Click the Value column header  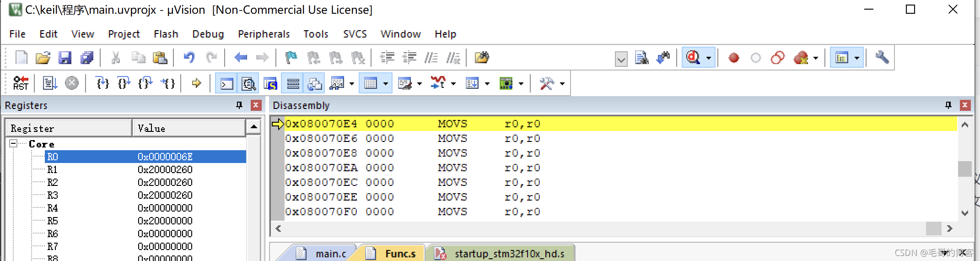coord(189,128)
